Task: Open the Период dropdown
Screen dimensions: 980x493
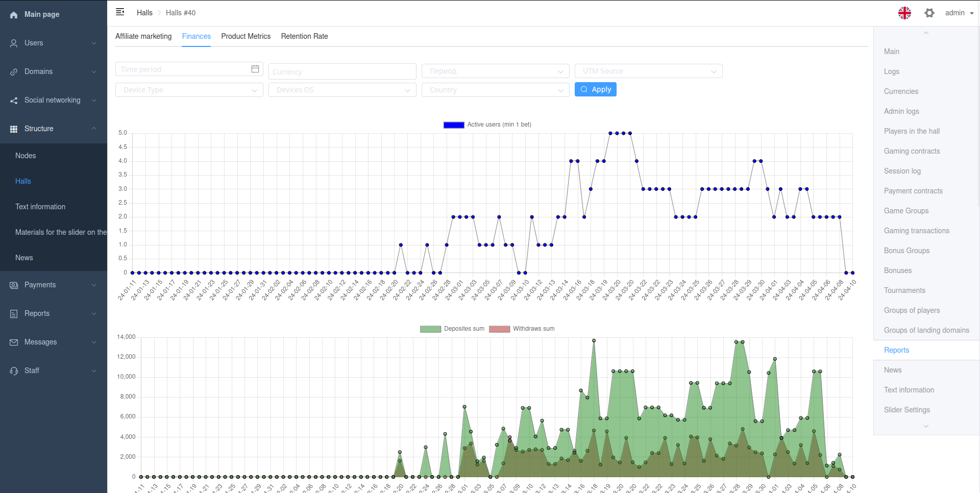Action: pyautogui.click(x=496, y=71)
